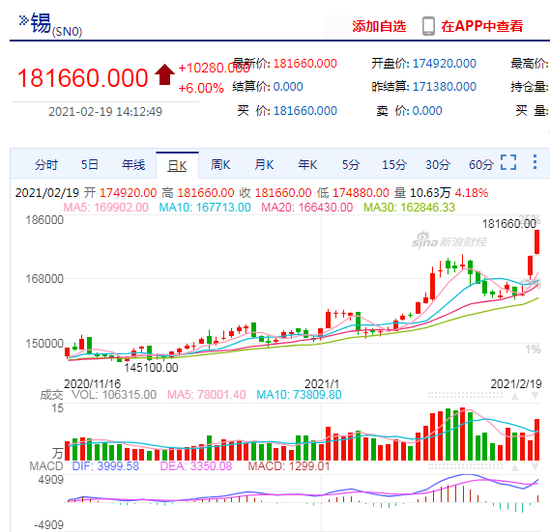Click the 添加自选 link

379,26
